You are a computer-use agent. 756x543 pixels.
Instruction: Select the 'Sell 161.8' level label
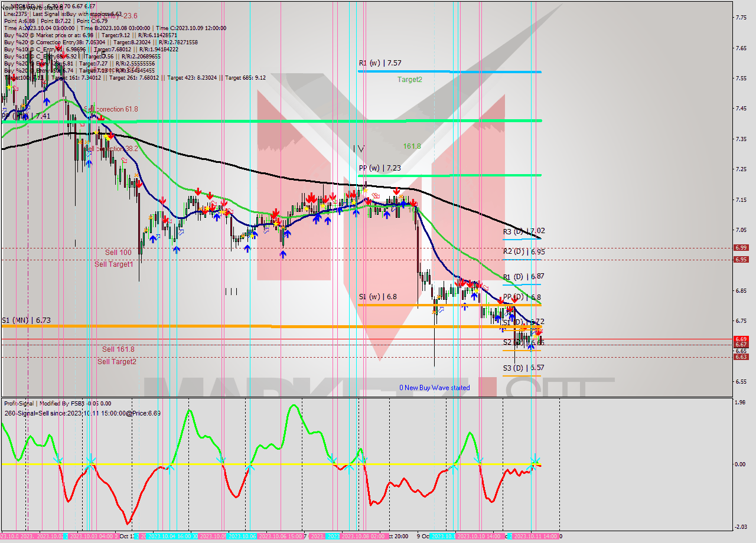(118, 349)
